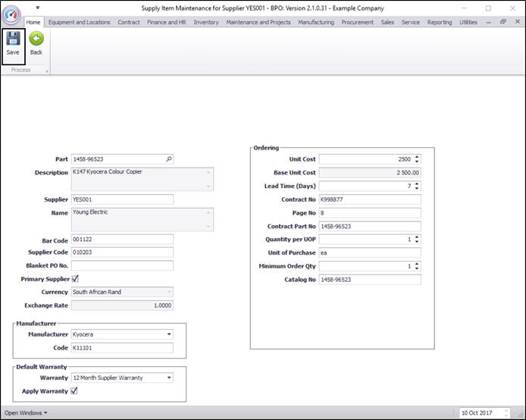Click the Page No field
526x420 pixels.
click(x=370, y=213)
